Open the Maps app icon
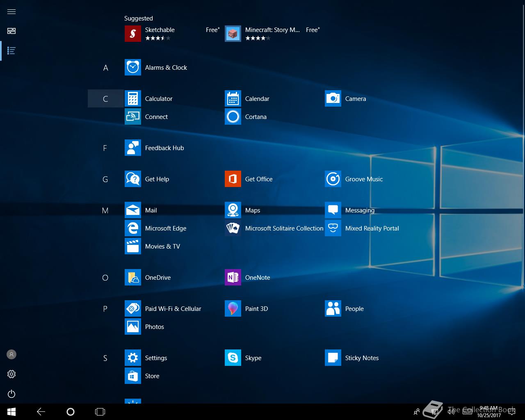 coord(233,210)
